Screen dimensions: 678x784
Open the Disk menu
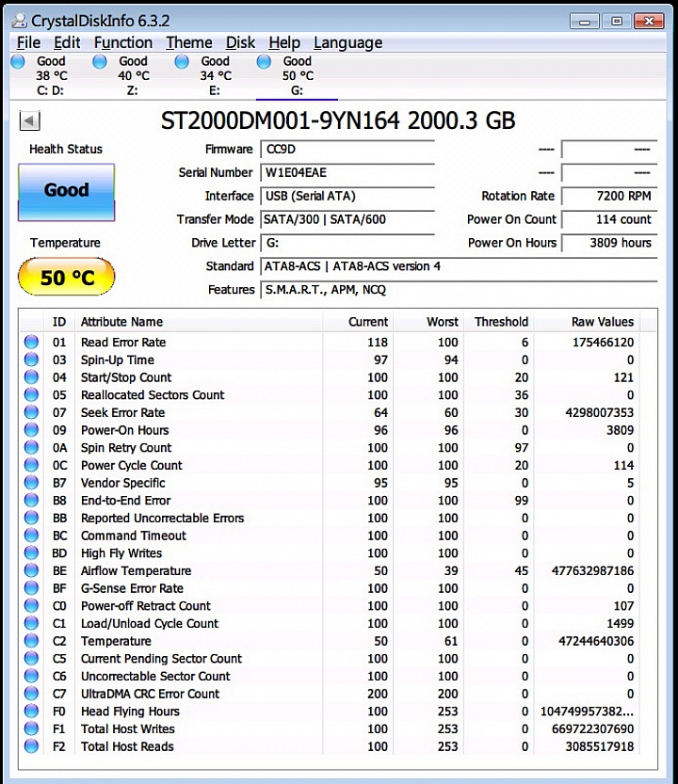[x=240, y=42]
